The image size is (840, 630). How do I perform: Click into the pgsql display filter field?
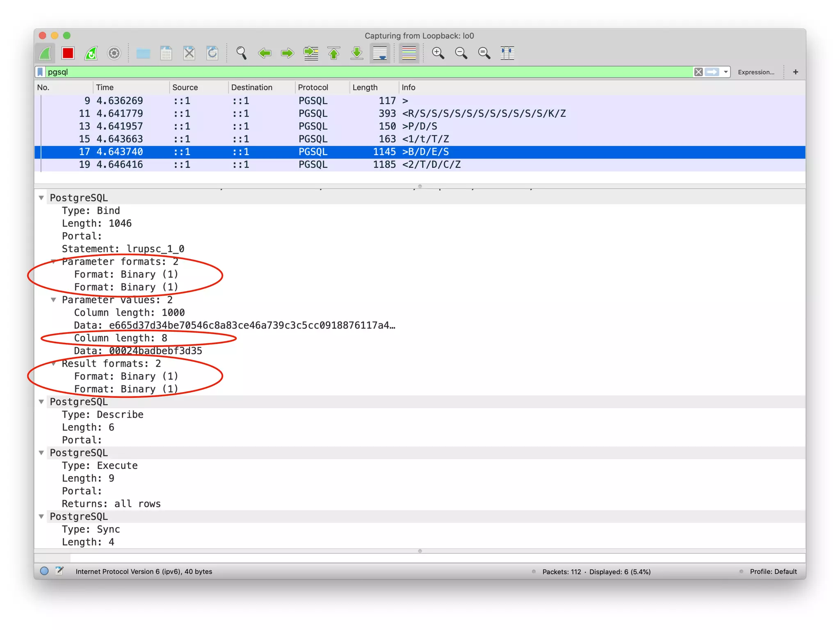368,72
